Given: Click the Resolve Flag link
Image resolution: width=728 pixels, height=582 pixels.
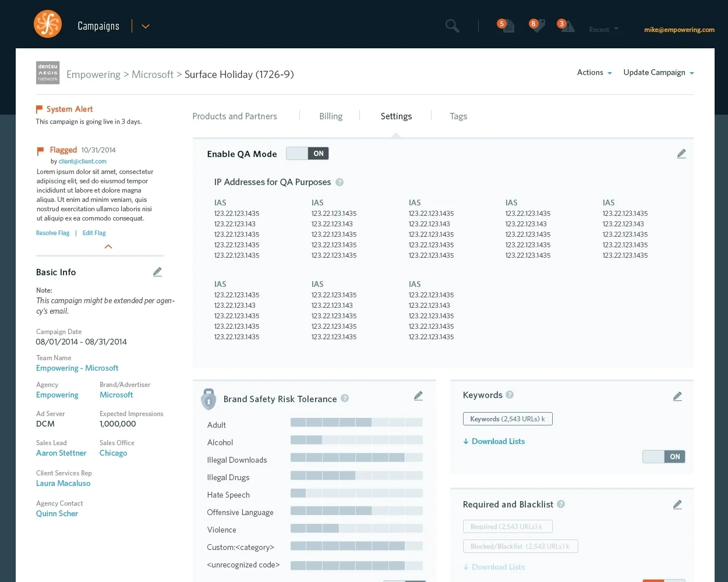Looking at the screenshot, I should click(52, 233).
